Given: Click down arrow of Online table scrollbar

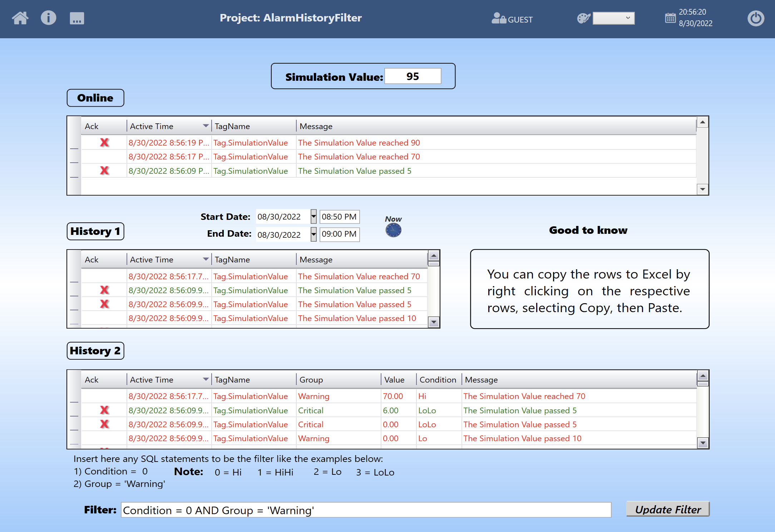Looking at the screenshot, I should click(702, 189).
